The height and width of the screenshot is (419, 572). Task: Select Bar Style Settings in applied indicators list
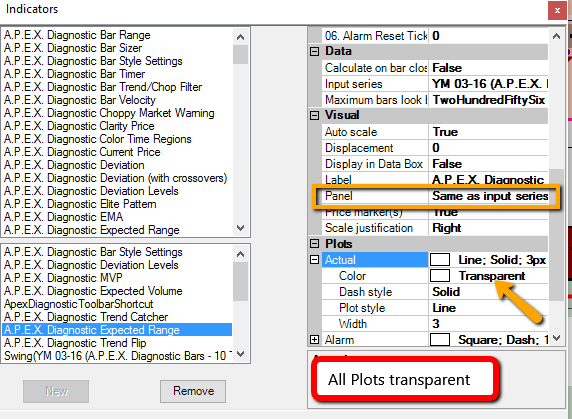click(x=93, y=252)
